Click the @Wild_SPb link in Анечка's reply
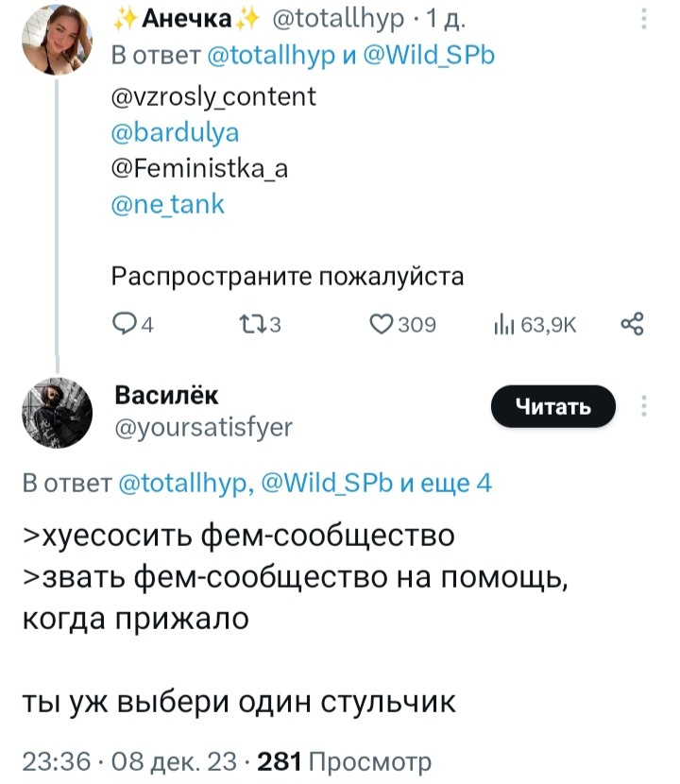This screenshot has height=784, width=680. tap(429, 55)
